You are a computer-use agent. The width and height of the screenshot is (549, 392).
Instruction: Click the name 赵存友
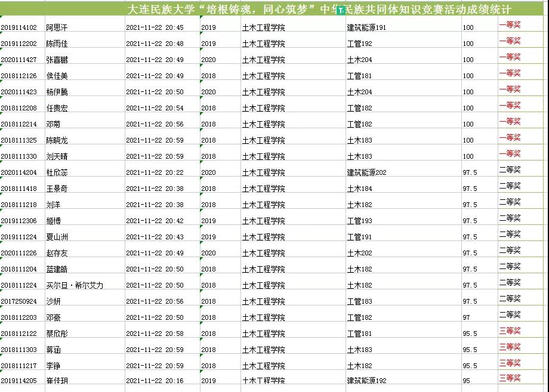click(x=57, y=253)
